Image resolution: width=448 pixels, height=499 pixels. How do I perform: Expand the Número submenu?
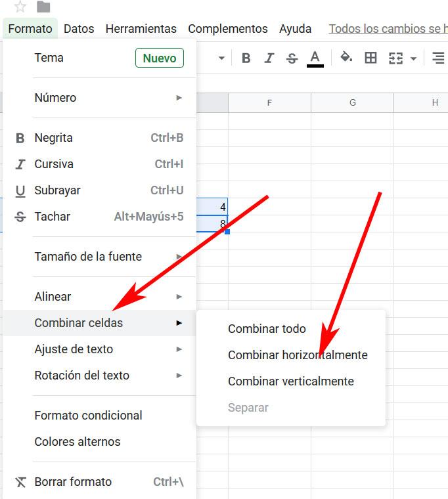click(100, 98)
